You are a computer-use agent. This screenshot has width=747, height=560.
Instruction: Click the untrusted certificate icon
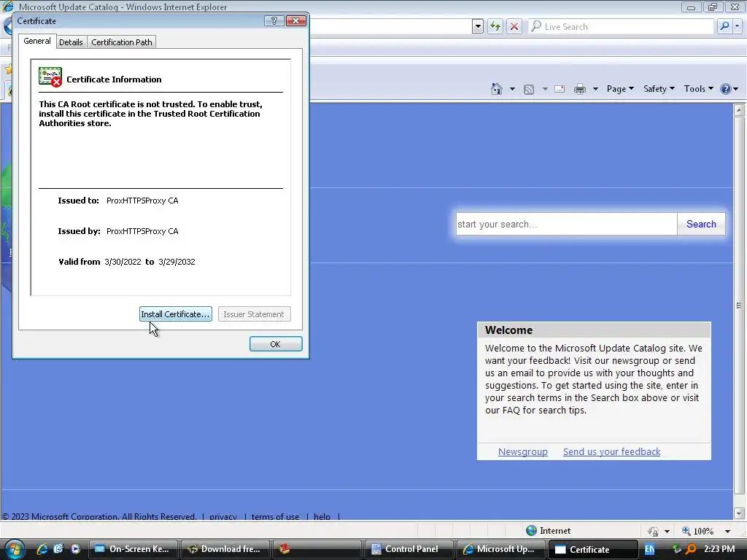pyautogui.click(x=50, y=77)
